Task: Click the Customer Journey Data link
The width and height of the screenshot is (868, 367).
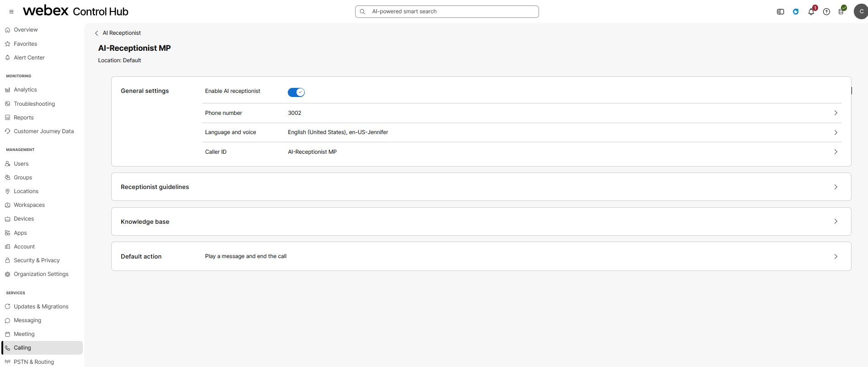Action: point(43,131)
